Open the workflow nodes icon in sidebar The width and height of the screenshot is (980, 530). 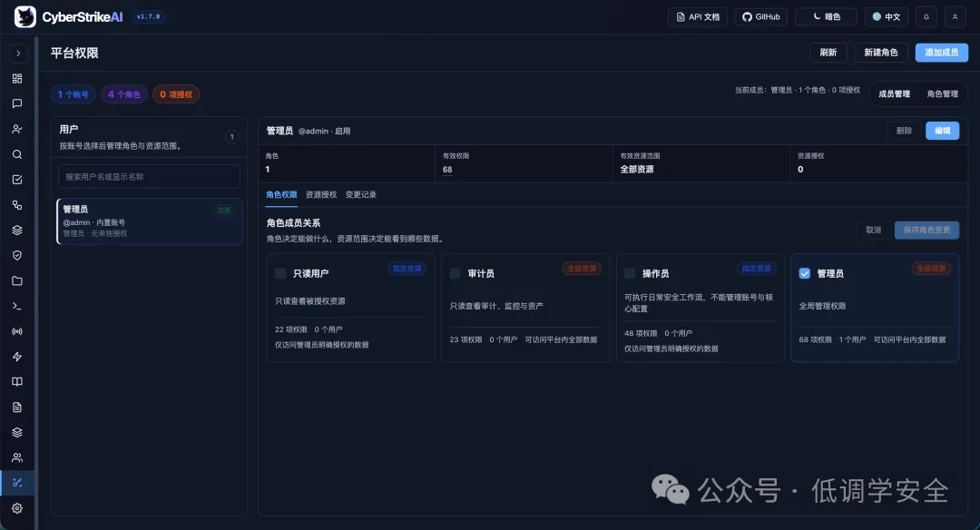[x=17, y=205]
